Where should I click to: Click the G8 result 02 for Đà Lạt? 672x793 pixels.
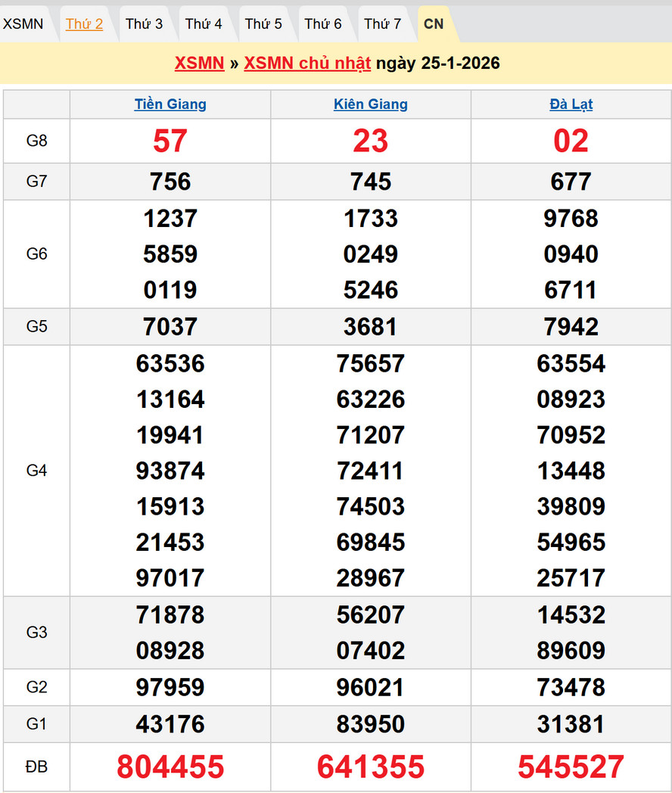571,141
